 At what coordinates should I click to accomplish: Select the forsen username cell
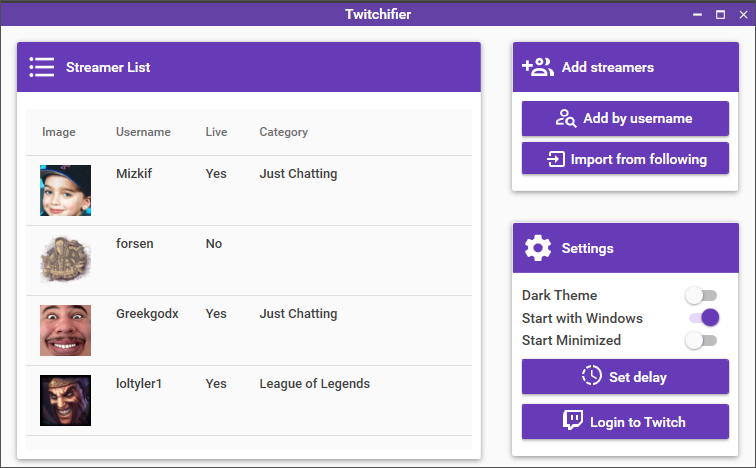pyautogui.click(x=135, y=244)
